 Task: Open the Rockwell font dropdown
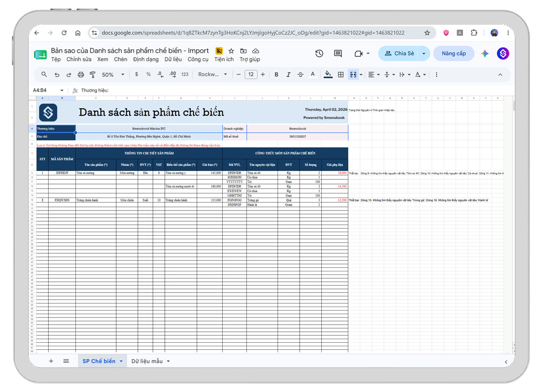(x=212, y=74)
